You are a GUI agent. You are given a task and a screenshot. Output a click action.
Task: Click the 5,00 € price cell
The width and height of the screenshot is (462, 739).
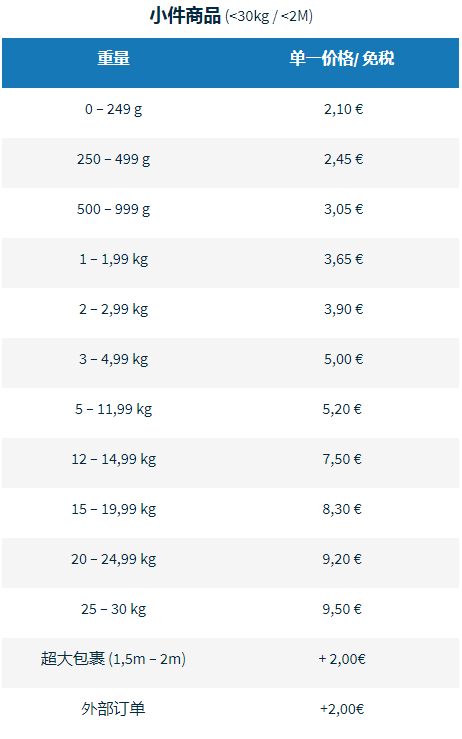coord(343,359)
